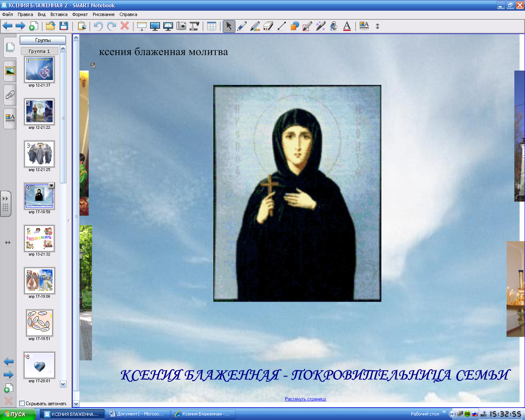
Task: Delete selected object with red X
Action: tap(125, 26)
